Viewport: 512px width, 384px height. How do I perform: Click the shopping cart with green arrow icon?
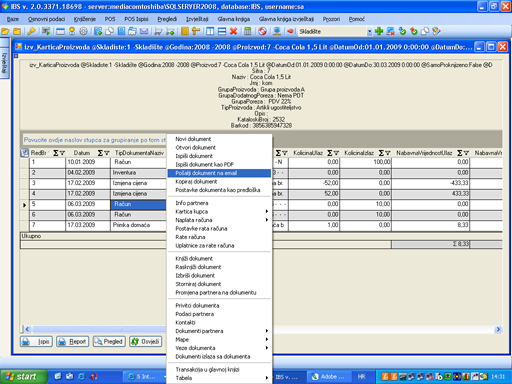(170, 31)
